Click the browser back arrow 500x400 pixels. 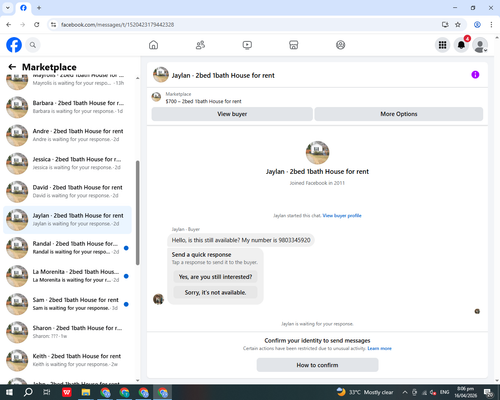coord(9,25)
